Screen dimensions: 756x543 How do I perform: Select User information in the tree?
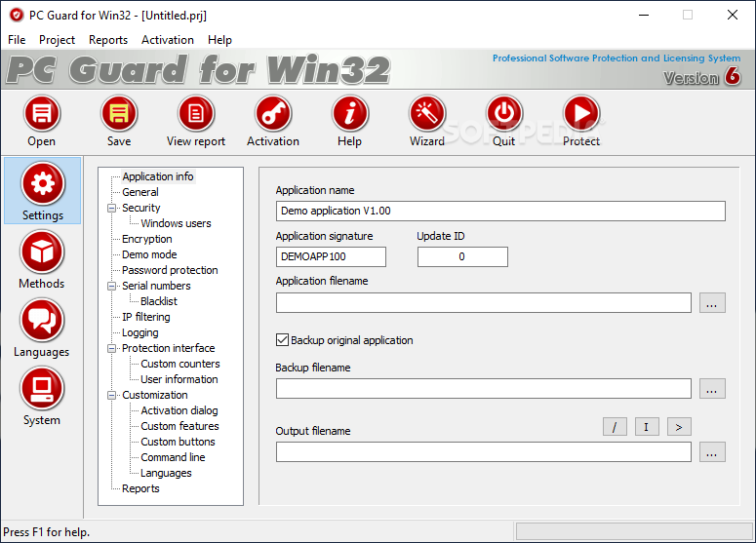[x=179, y=379]
